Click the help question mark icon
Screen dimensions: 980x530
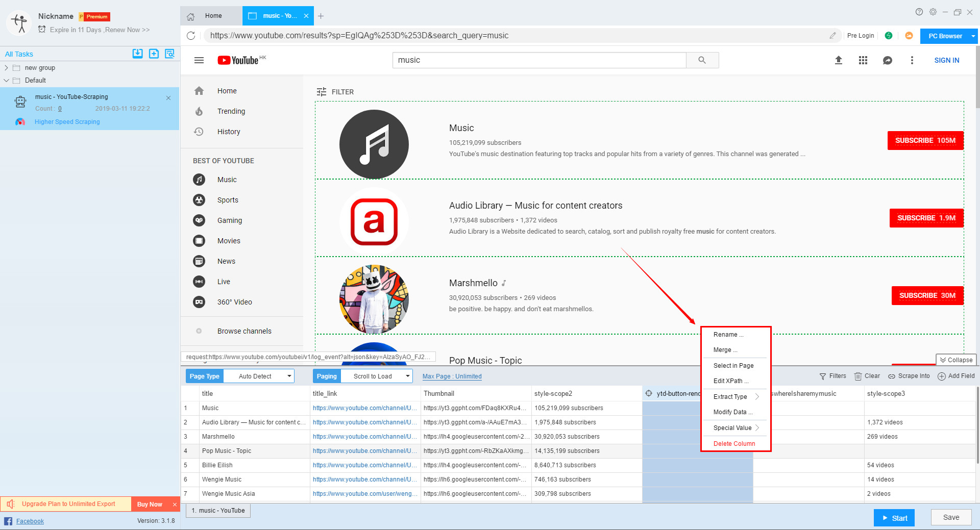pos(919,12)
